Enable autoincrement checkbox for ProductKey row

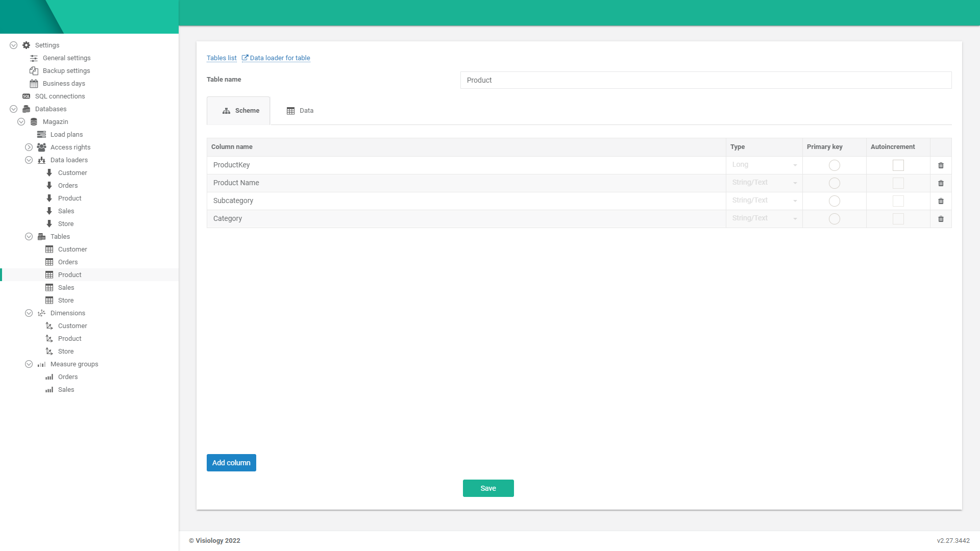pos(898,165)
